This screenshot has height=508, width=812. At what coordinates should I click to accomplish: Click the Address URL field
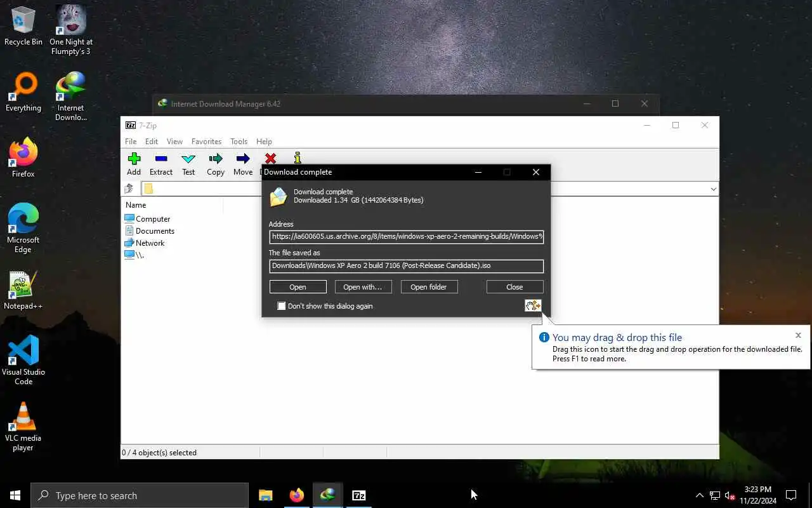tap(406, 236)
